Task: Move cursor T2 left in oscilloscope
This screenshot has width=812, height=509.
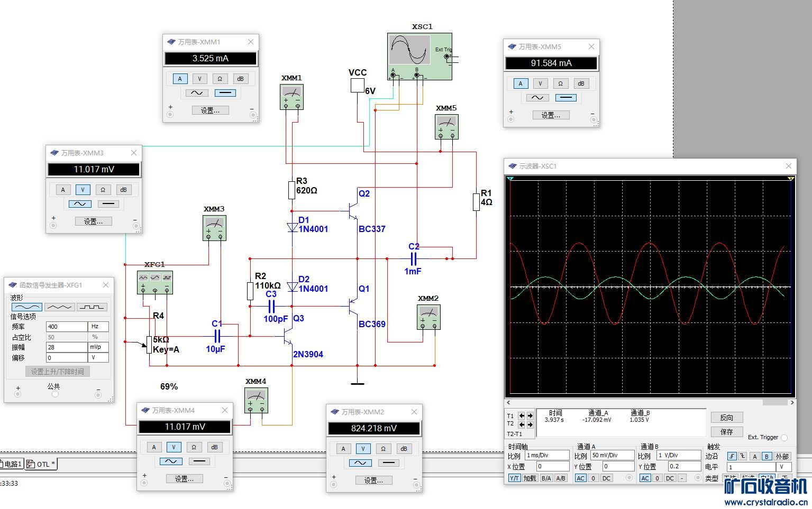Action: point(522,424)
